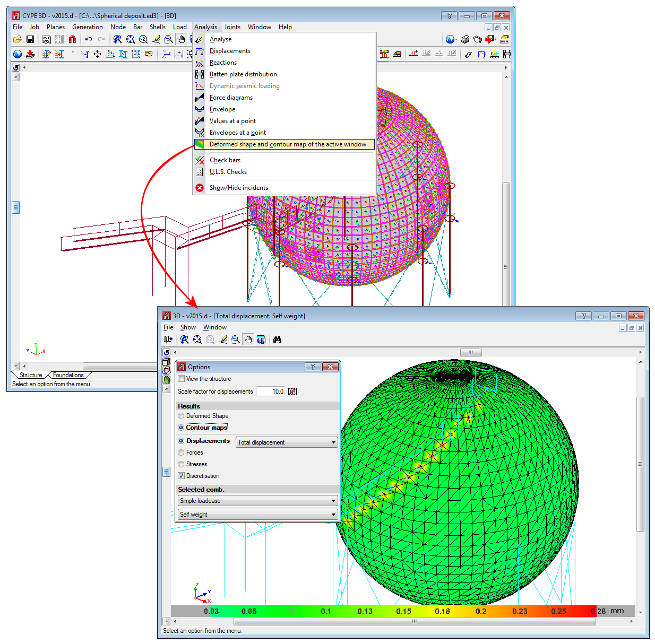The width and height of the screenshot is (655, 644).
Task: Select Deformed shape and contour map menu entry
Action: click(285, 144)
